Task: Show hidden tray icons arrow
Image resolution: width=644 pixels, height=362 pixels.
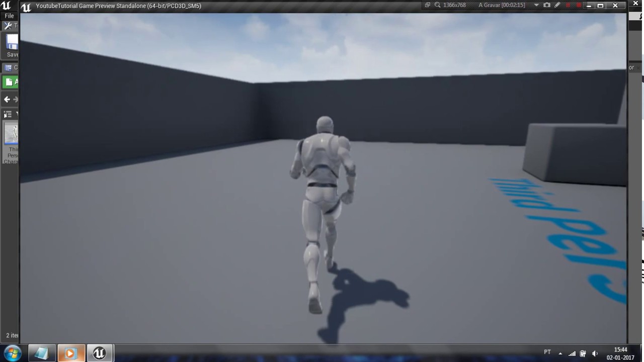Action: click(560, 353)
